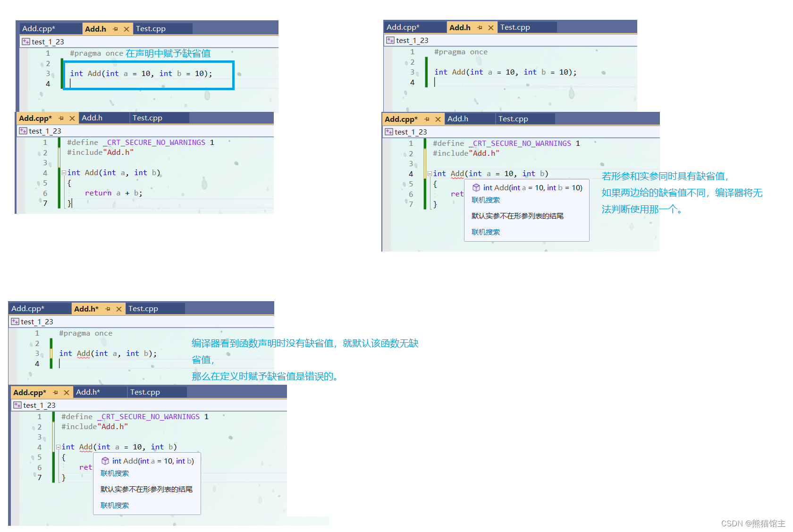The height and width of the screenshot is (532, 793).
Task: Pin the Add.cpp* tab in top-right source pane
Action: tap(427, 119)
